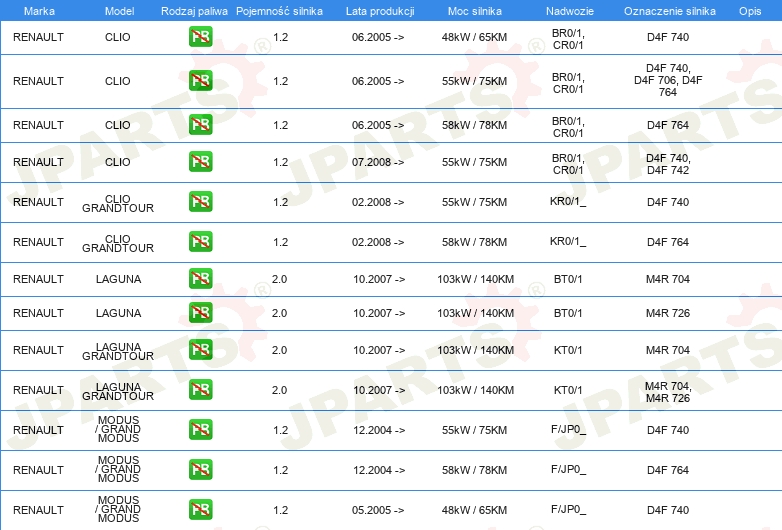Screen dimensions: 782x530
Task: Click the Oznaczenie silnika column header
Action: (670, 11)
